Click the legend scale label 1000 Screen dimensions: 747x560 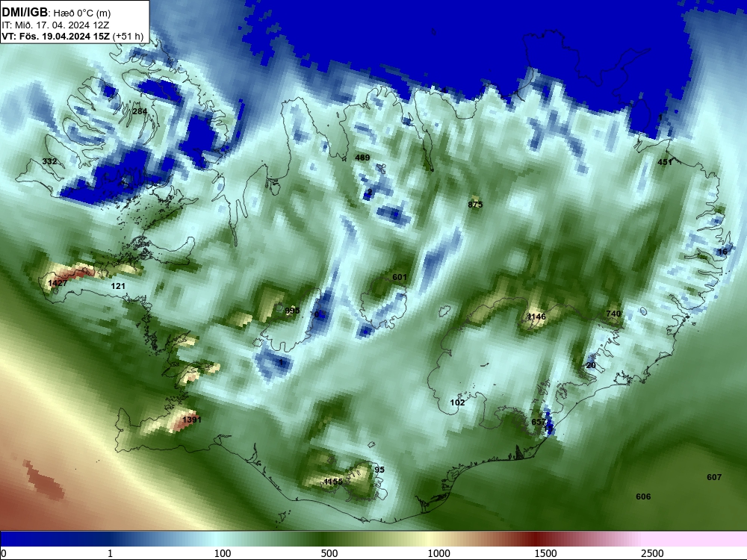[438, 553]
